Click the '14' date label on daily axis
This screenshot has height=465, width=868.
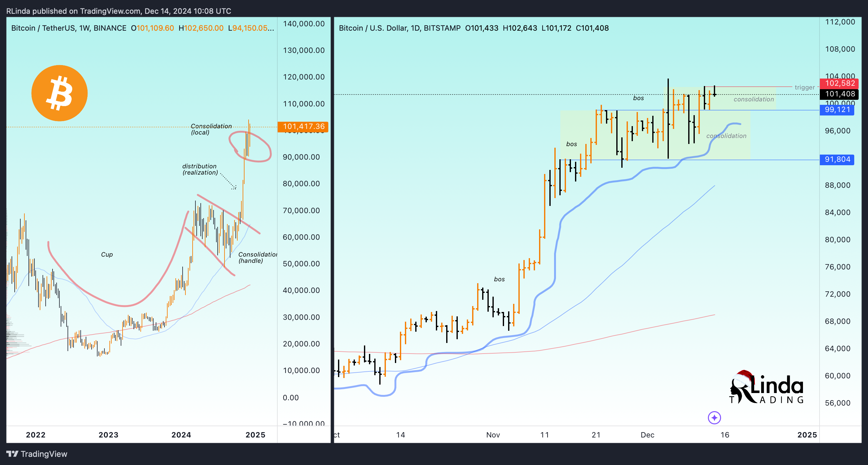(400, 435)
